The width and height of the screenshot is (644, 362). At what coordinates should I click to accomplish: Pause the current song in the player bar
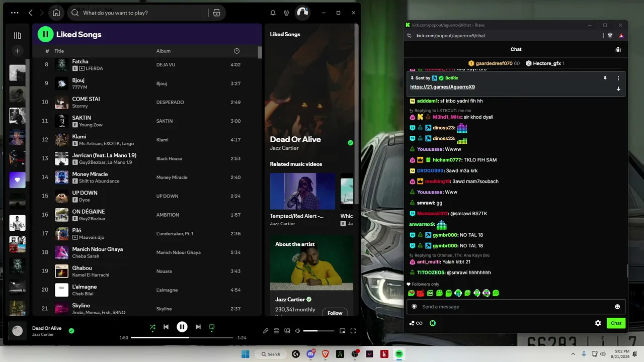coord(182,327)
